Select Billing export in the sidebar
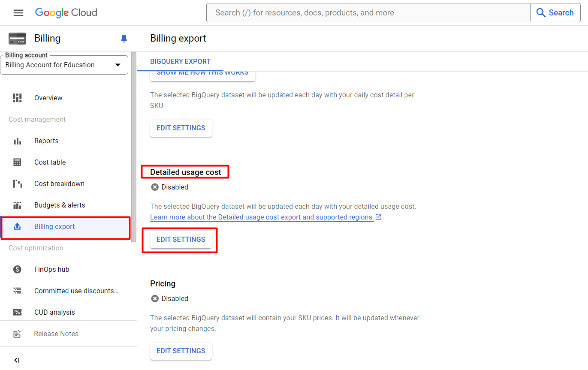The image size is (588, 370). click(x=65, y=228)
